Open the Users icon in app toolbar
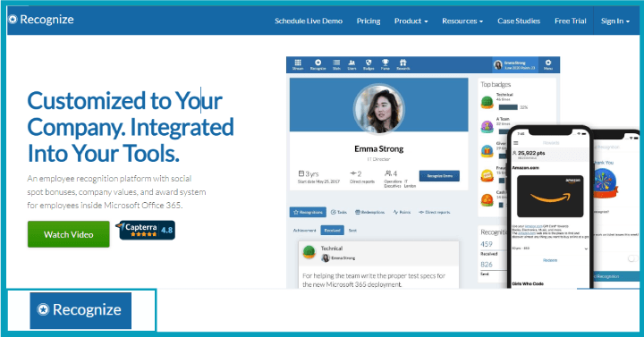This screenshot has width=644, height=337. 352,64
